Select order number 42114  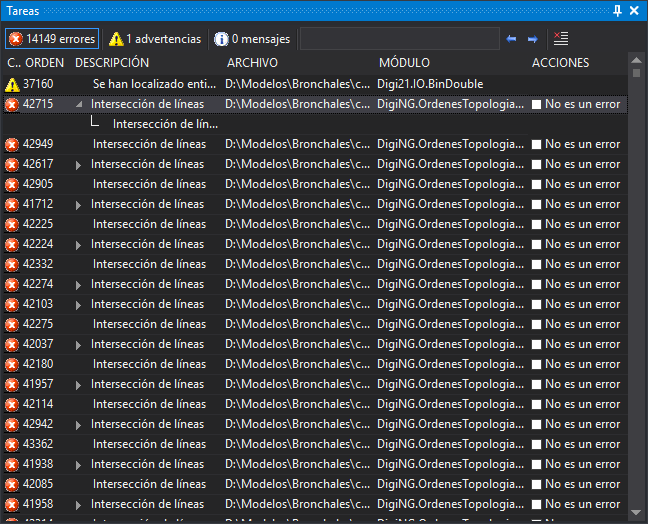[38, 404]
